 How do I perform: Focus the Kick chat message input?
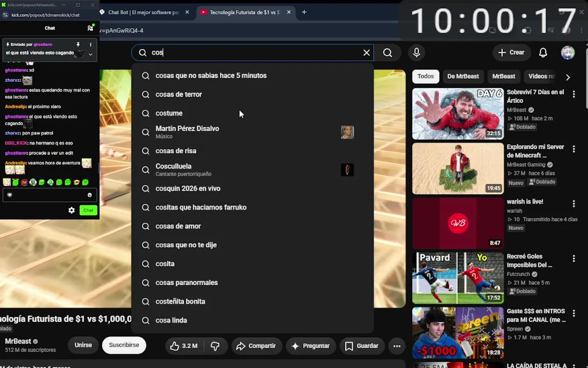click(x=50, y=195)
